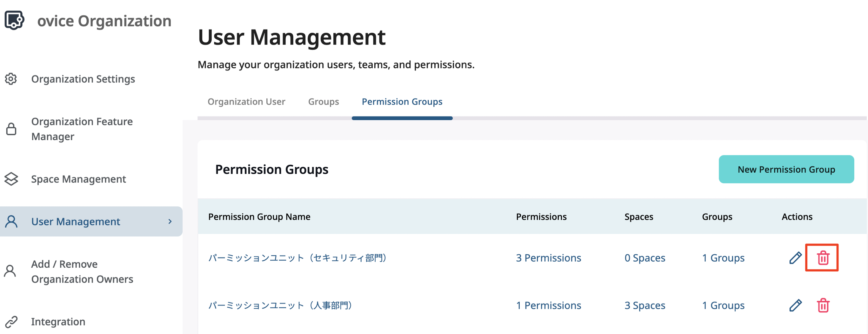Click the lock icon for Organization Feature Manager
The height and width of the screenshot is (334, 868).
[11, 129]
